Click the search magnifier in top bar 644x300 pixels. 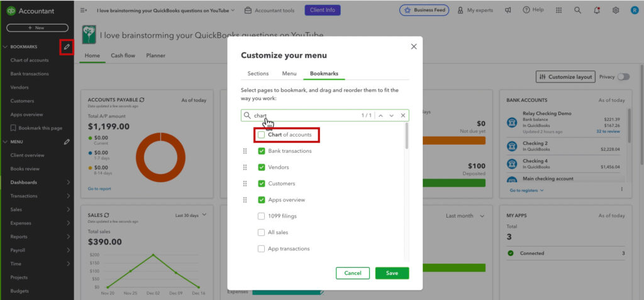[x=577, y=10]
